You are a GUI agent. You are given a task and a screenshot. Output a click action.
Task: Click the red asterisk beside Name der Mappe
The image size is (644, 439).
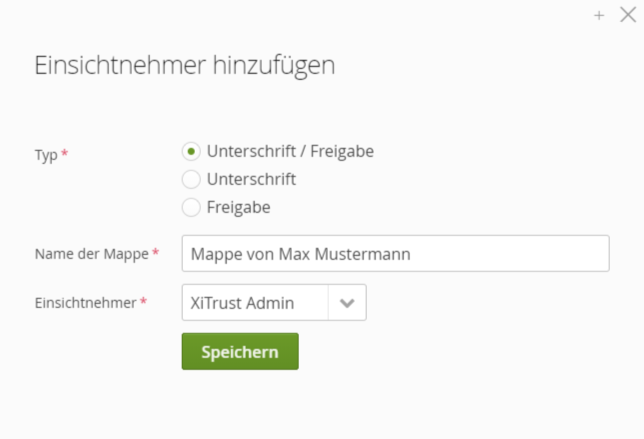(156, 254)
